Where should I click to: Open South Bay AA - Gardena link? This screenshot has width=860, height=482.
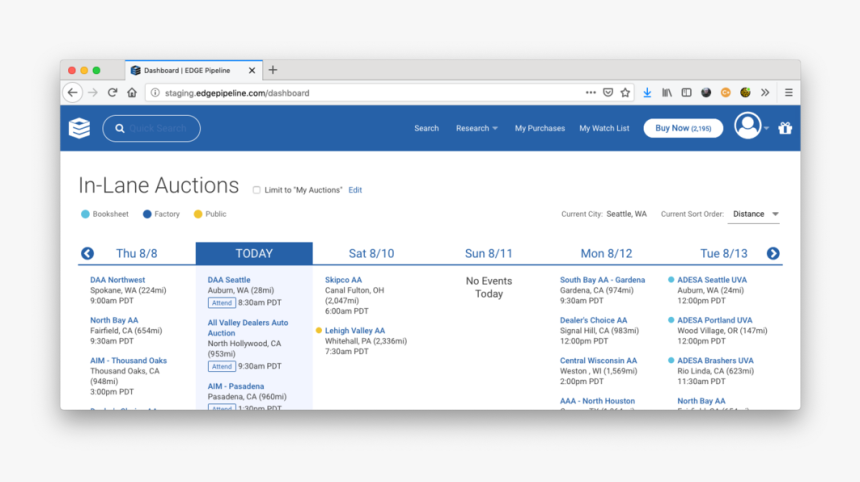click(602, 280)
